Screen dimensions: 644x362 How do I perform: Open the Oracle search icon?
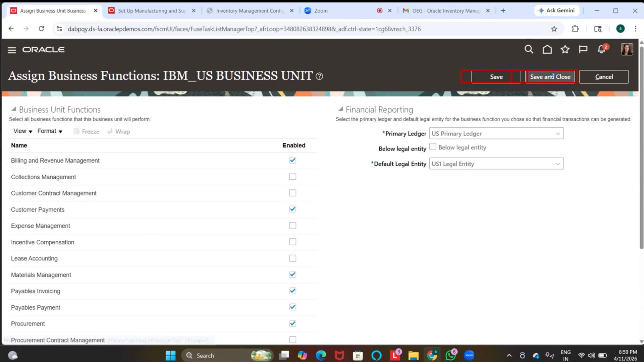pos(529,50)
